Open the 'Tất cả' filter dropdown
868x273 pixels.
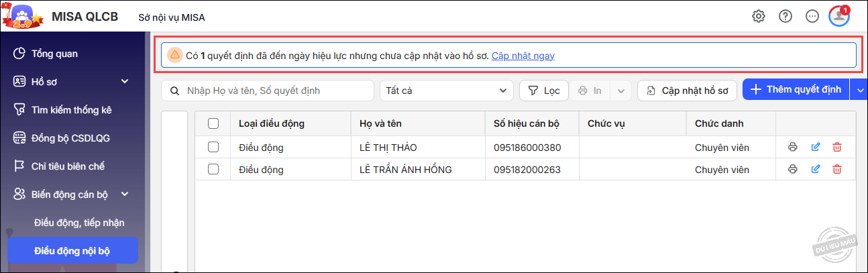[446, 91]
